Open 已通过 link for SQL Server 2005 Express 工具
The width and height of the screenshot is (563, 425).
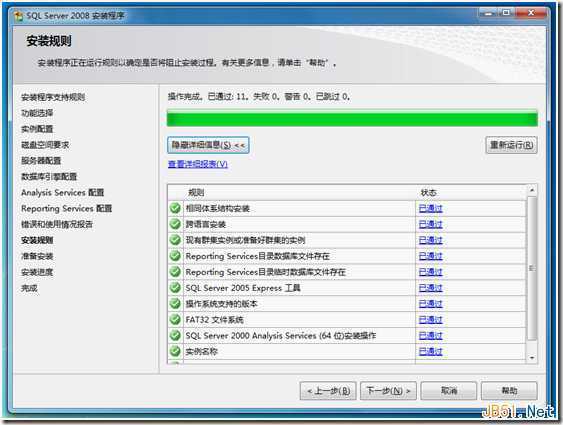tap(431, 288)
